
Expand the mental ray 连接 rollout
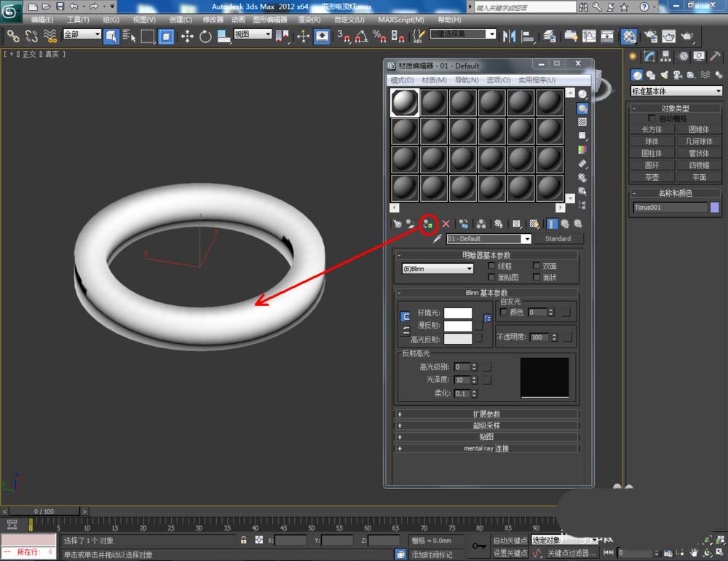click(486, 449)
